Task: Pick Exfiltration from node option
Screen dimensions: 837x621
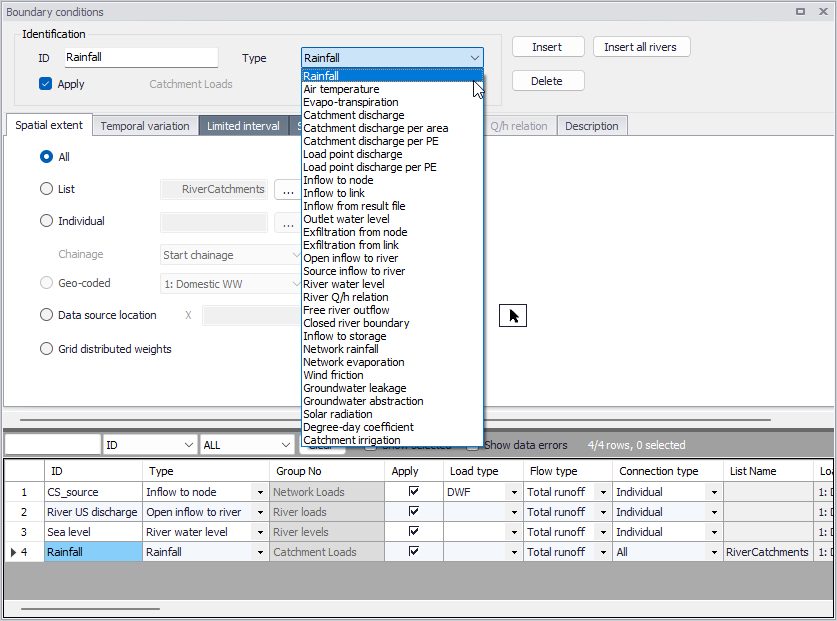Action: [392, 232]
